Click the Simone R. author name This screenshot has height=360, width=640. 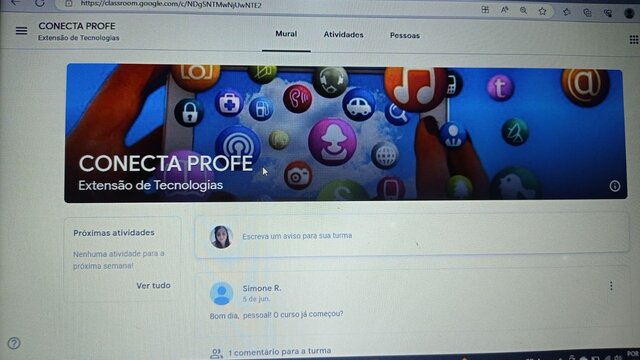tap(262, 288)
